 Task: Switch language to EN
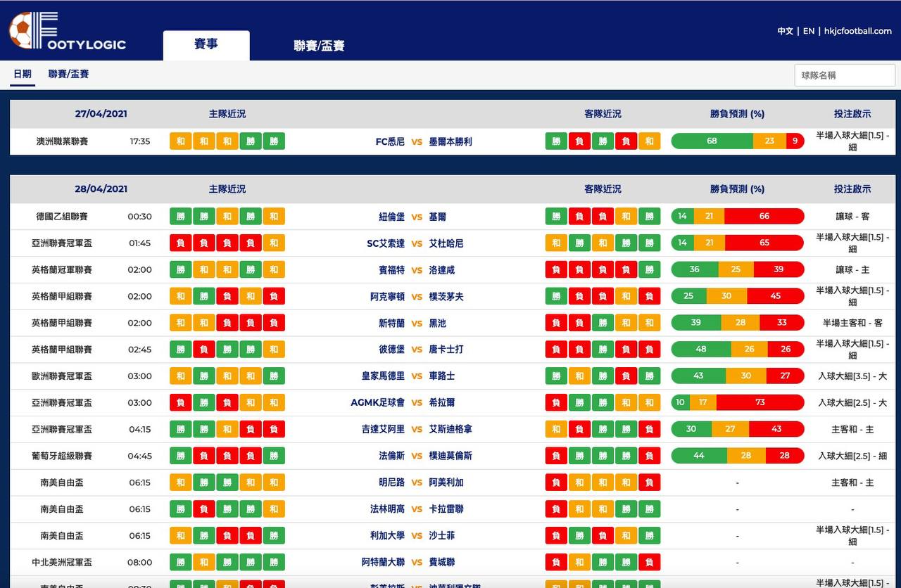(809, 31)
